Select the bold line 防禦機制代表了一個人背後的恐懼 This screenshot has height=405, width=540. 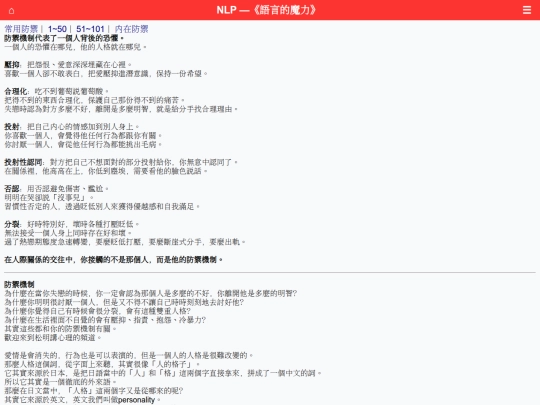64,38
